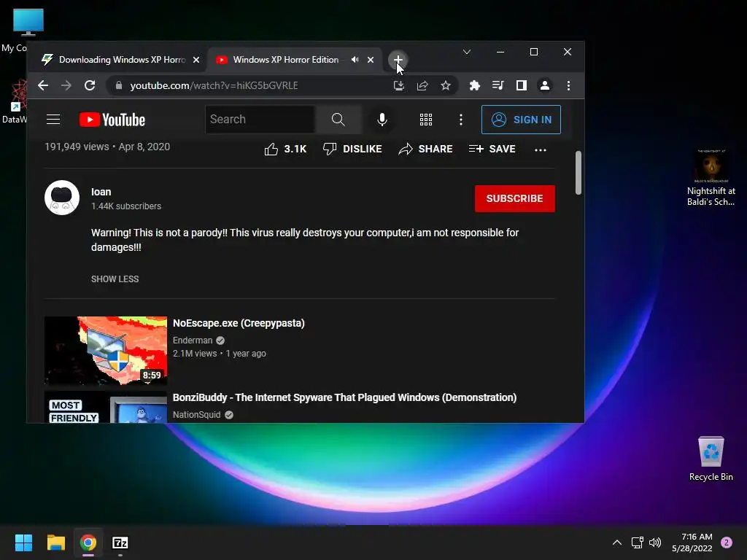Open YouTube settings three-dot menu
The width and height of the screenshot is (747, 560).
461,120
